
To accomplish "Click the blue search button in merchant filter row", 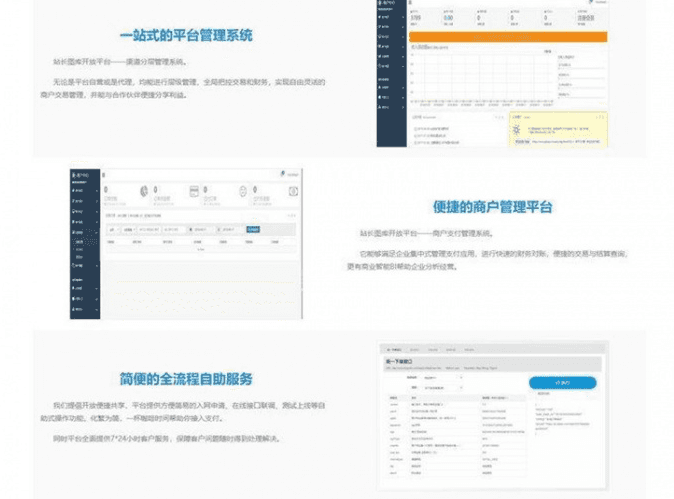I will pyautogui.click(x=255, y=229).
